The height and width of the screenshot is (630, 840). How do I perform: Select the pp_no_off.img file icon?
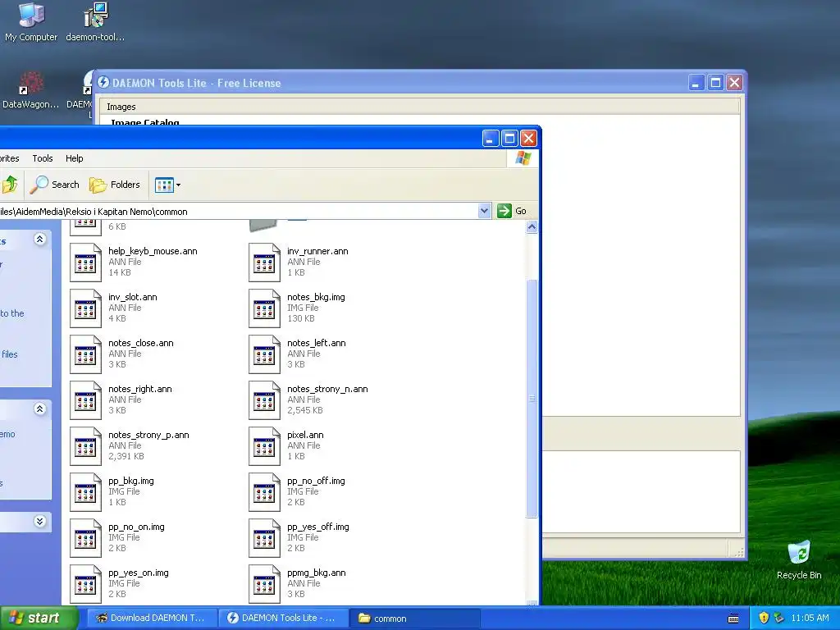(265, 493)
